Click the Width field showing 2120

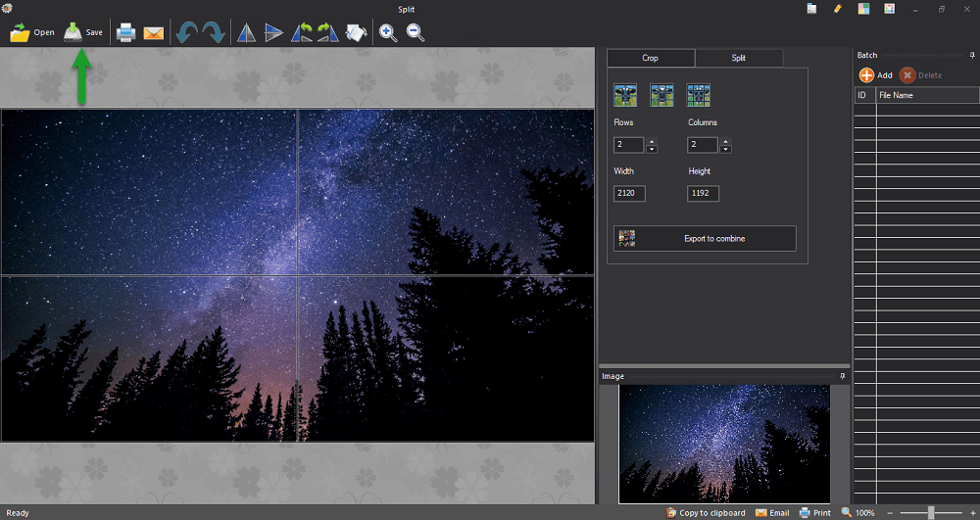629,194
